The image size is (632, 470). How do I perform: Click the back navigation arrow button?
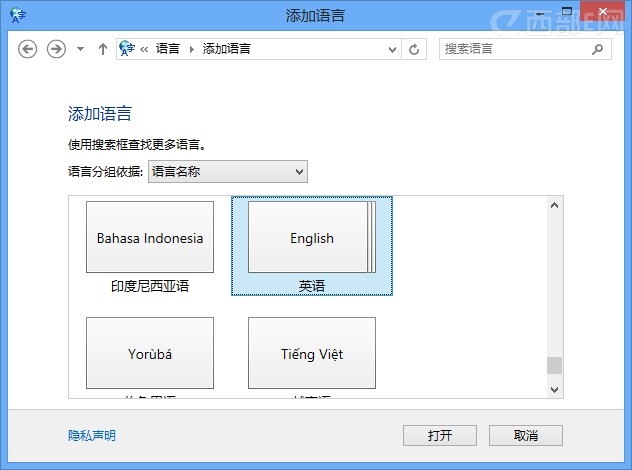(28, 49)
